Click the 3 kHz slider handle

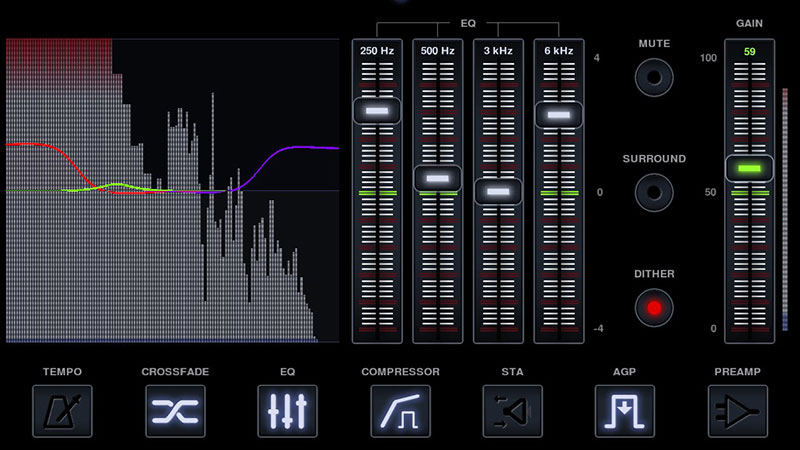pos(498,192)
